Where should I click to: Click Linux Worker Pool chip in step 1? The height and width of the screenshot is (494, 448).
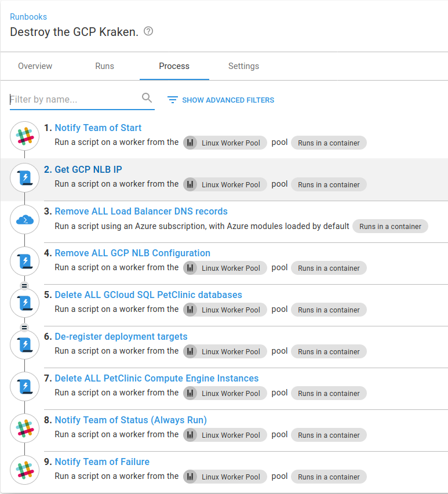(x=225, y=143)
